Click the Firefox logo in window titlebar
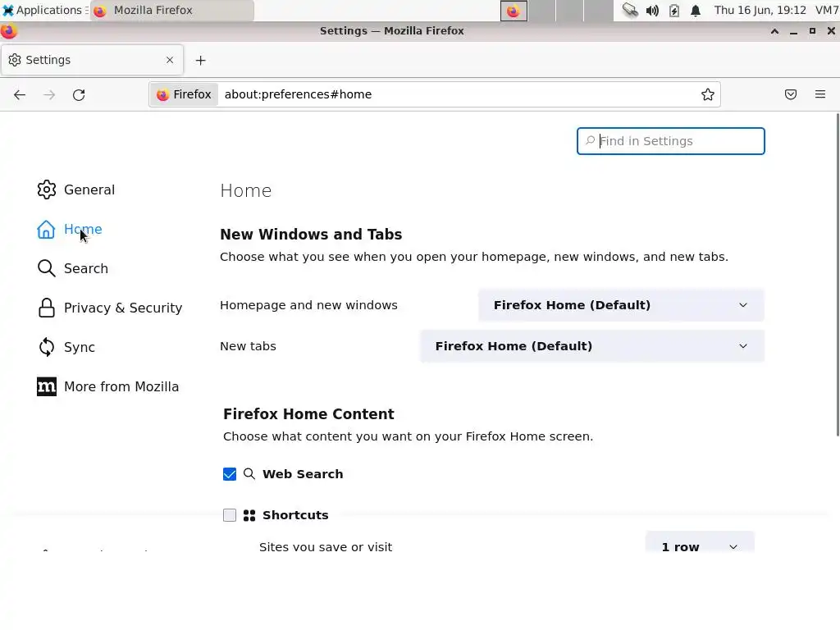This screenshot has width=840, height=630. tap(8, 31)
